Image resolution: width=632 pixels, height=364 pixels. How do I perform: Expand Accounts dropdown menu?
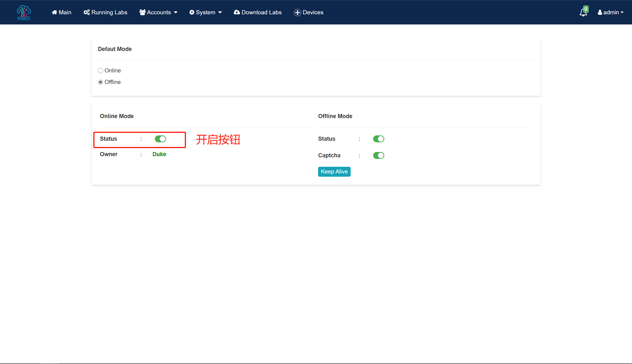[x=158, y=12]
